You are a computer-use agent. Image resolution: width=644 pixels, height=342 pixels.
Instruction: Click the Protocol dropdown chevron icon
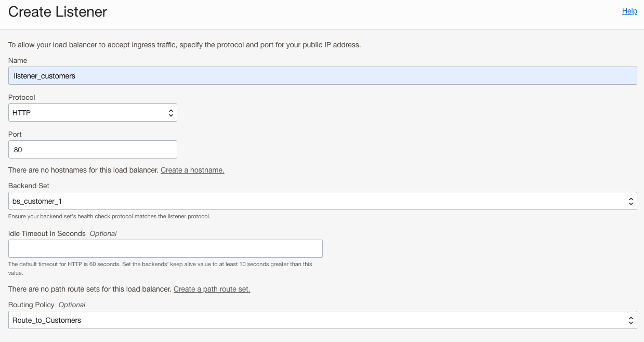point(170,112)
